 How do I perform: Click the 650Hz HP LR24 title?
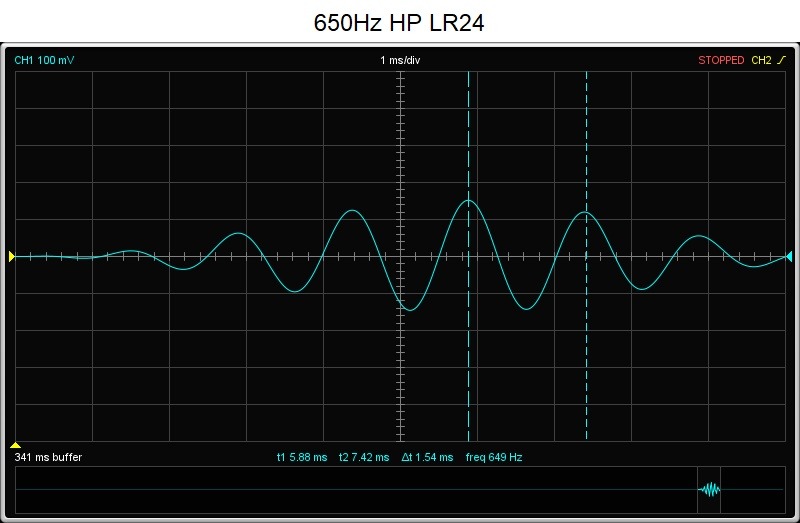398,23
